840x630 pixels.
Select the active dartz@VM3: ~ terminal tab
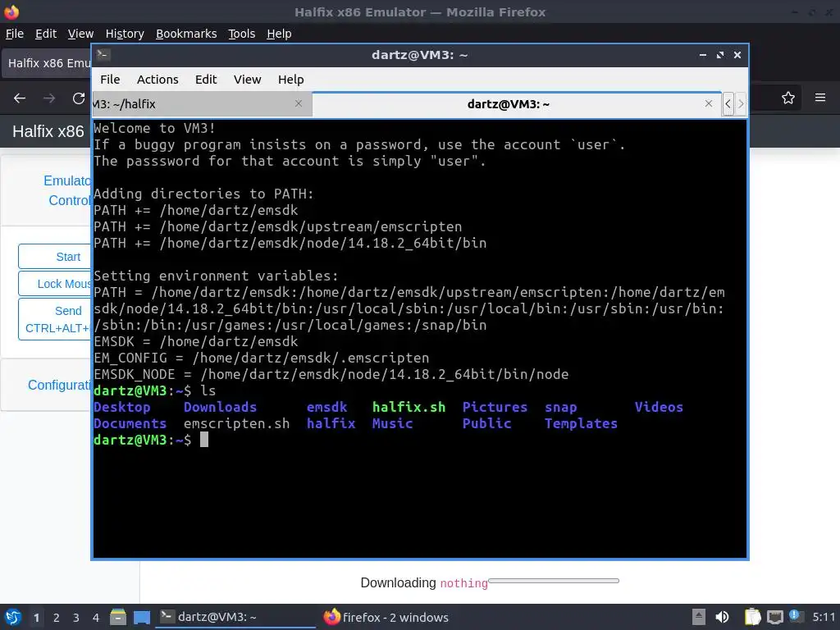coord(517,104)
